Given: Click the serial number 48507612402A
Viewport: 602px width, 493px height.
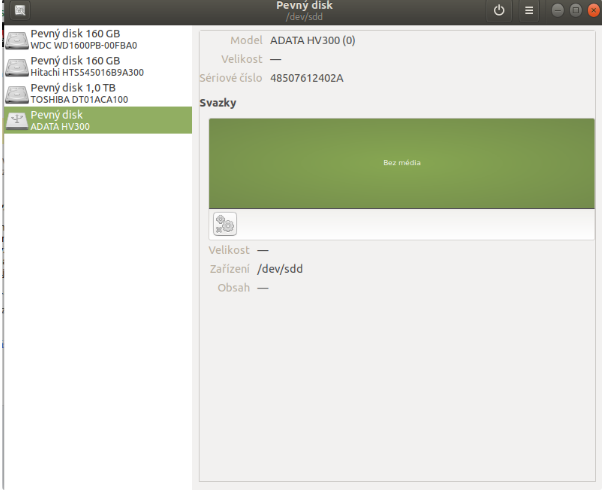Looking at the screenshot, I should tap(307, 78).
